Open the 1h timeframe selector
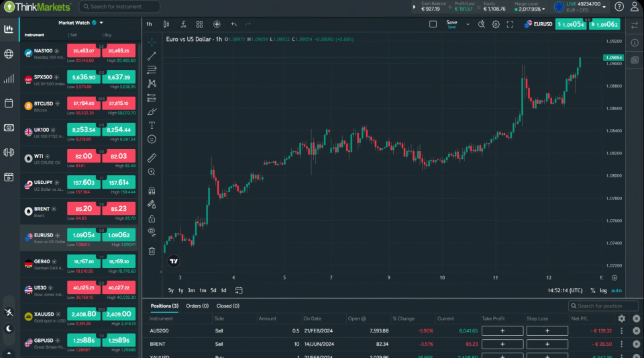 click(149, 24)
